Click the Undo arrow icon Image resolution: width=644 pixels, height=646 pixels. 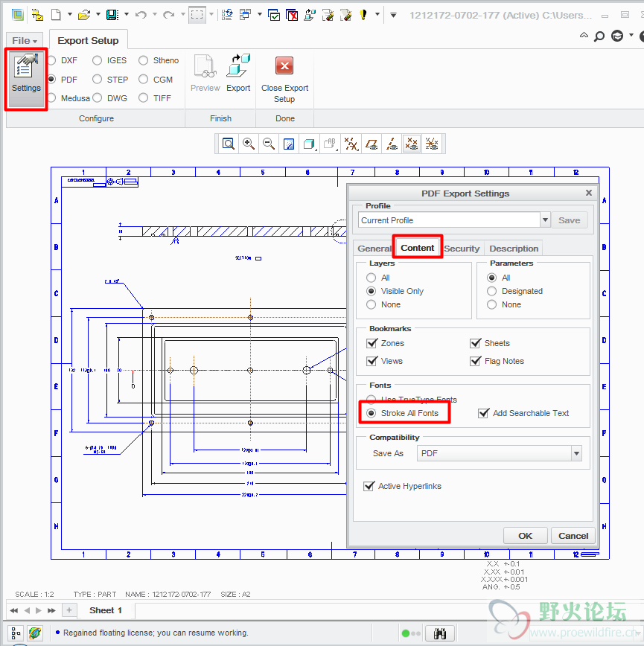141,15
